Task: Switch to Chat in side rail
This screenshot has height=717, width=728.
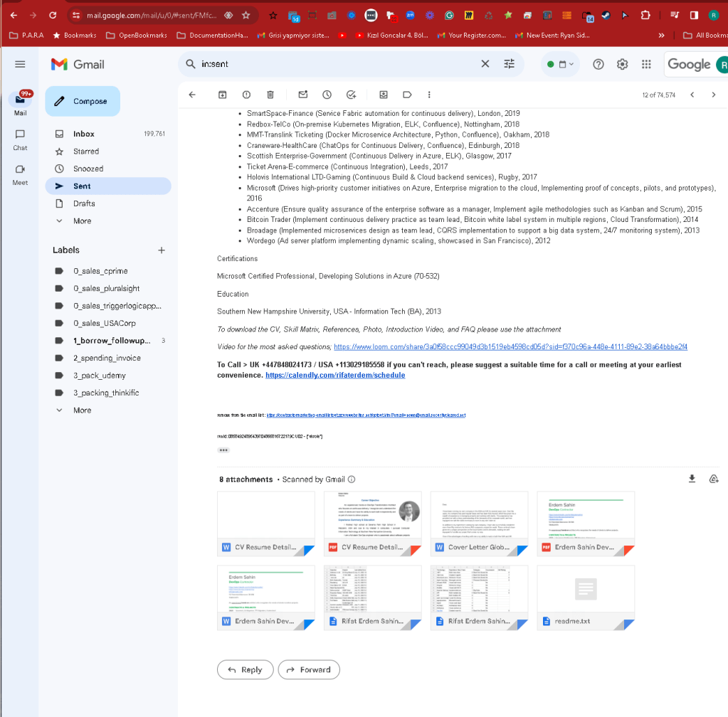Action: tap(20, 139)
